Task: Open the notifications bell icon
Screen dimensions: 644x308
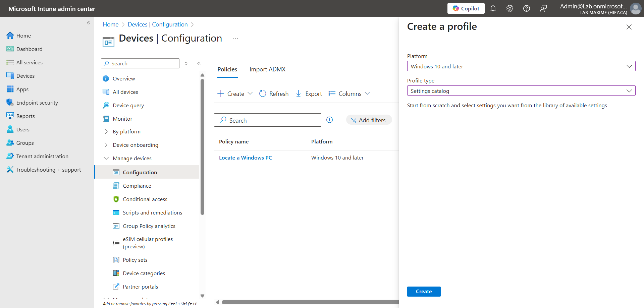Action: (x=493, y=8)
